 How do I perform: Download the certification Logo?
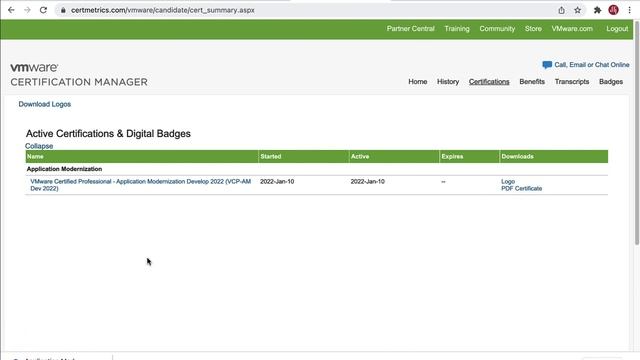click(508, 181)
